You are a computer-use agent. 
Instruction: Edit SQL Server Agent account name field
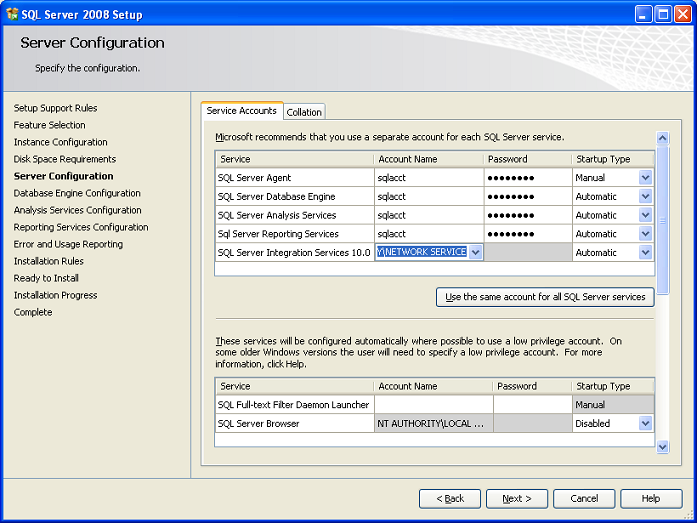pos(429,178)
